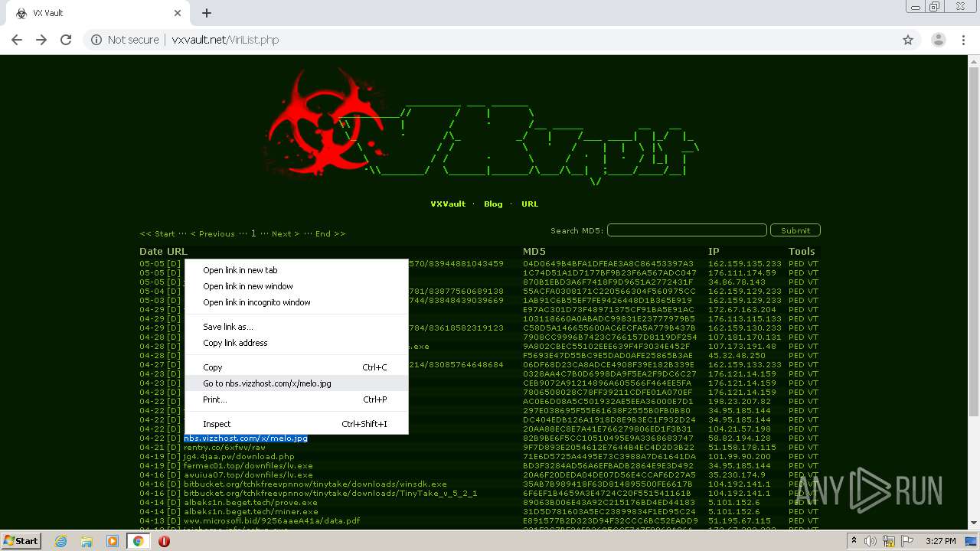Choose Go to nbs.vizzhost.com/x/melo.jpg
Screen dimensions: 980x551
point(296,383)
